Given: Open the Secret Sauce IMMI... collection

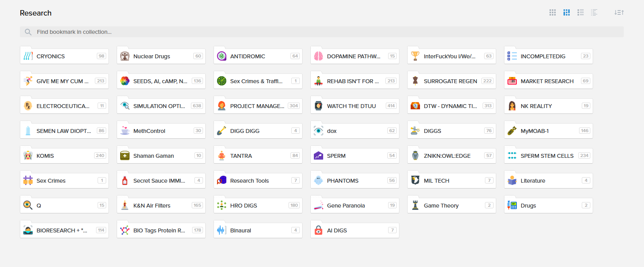Looking at the screenshot, I should pos(161,181).
